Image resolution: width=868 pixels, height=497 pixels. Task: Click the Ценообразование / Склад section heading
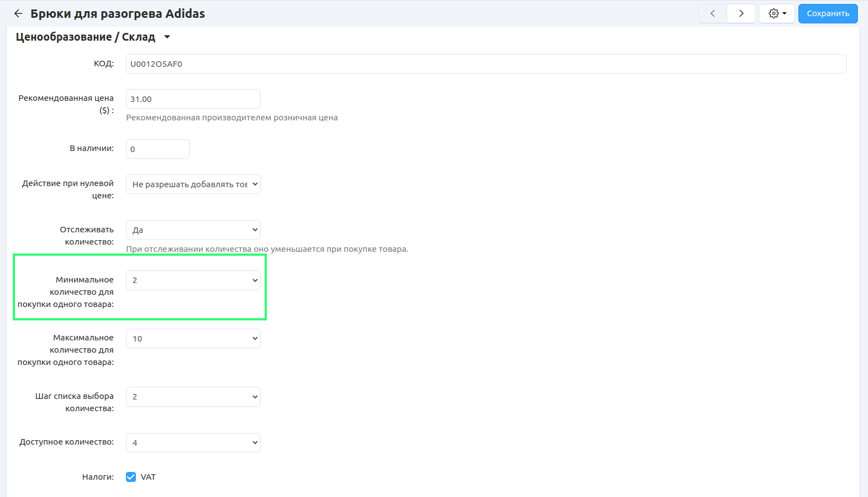(86, 37)
